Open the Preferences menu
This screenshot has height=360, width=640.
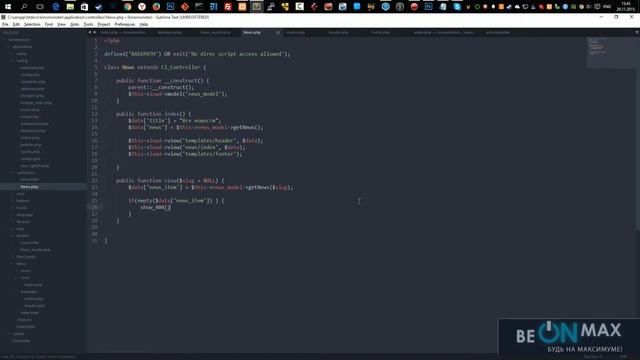(124, 24)
